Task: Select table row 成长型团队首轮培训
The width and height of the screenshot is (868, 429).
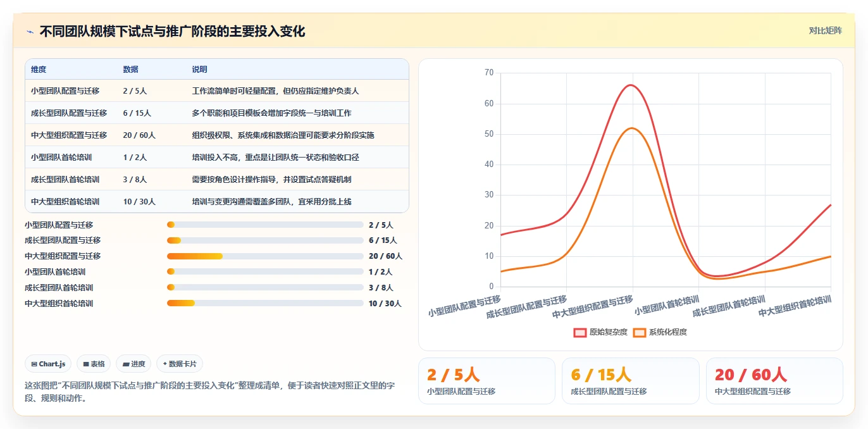Action: (x=217, y=180)
